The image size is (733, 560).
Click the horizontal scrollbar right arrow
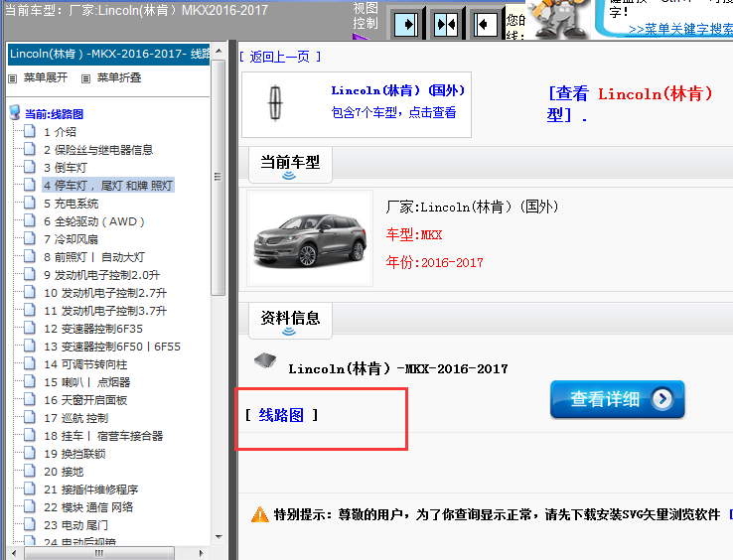pos(201,553)
